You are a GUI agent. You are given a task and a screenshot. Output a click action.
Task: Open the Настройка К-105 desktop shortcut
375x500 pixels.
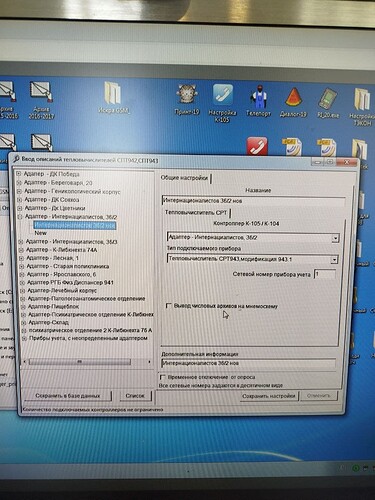223,104
